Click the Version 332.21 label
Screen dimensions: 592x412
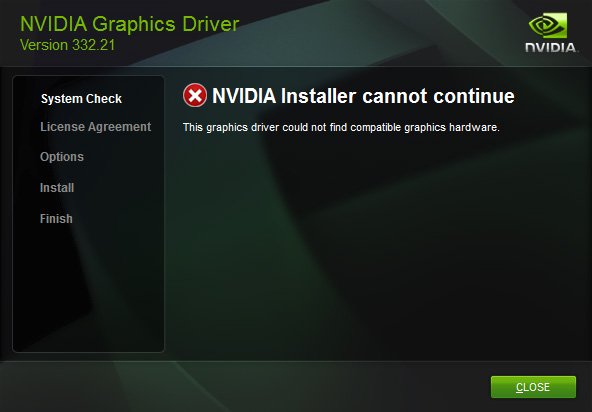click(x=67, y=45)
